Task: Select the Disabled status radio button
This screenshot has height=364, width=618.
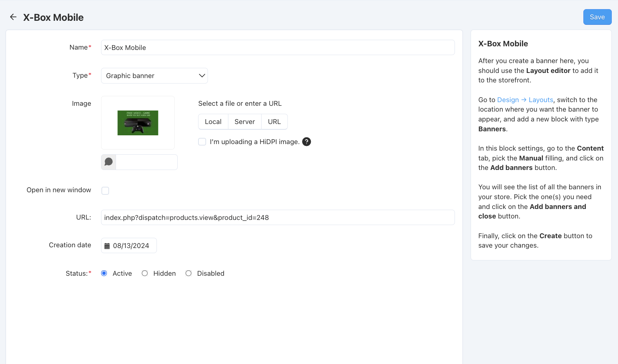Action: [188, 273]
